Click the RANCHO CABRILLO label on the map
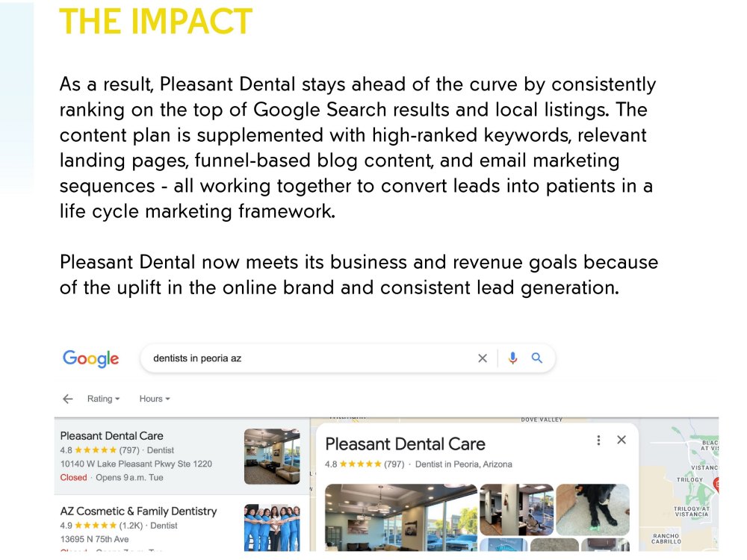Screen dimensions: 747x560 (666, 538)
